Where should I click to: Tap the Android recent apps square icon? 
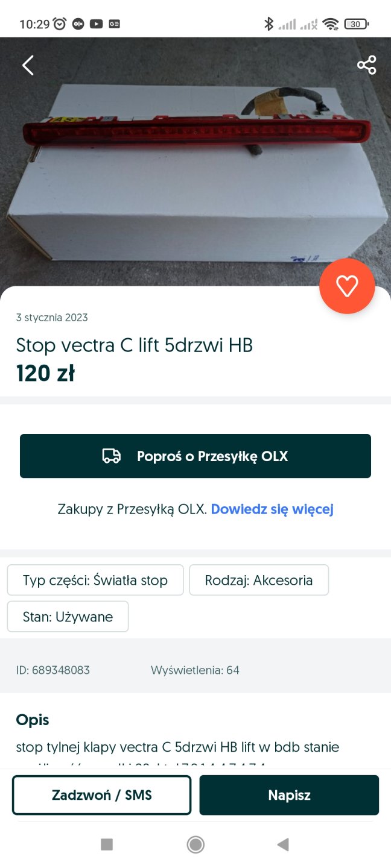107,844
